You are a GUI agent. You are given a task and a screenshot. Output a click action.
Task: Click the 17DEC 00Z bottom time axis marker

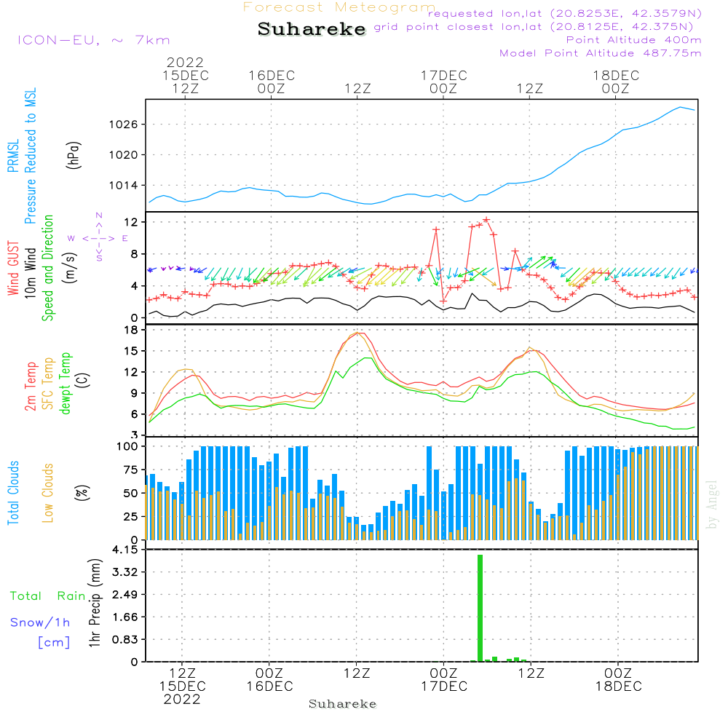(443, 680)
